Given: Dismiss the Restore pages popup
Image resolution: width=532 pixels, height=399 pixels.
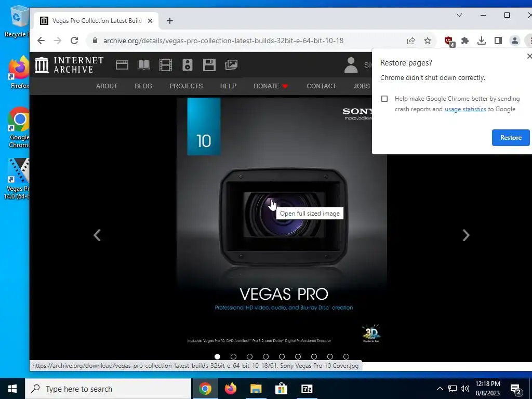Looking at the screenshot, I should (528, 56).
